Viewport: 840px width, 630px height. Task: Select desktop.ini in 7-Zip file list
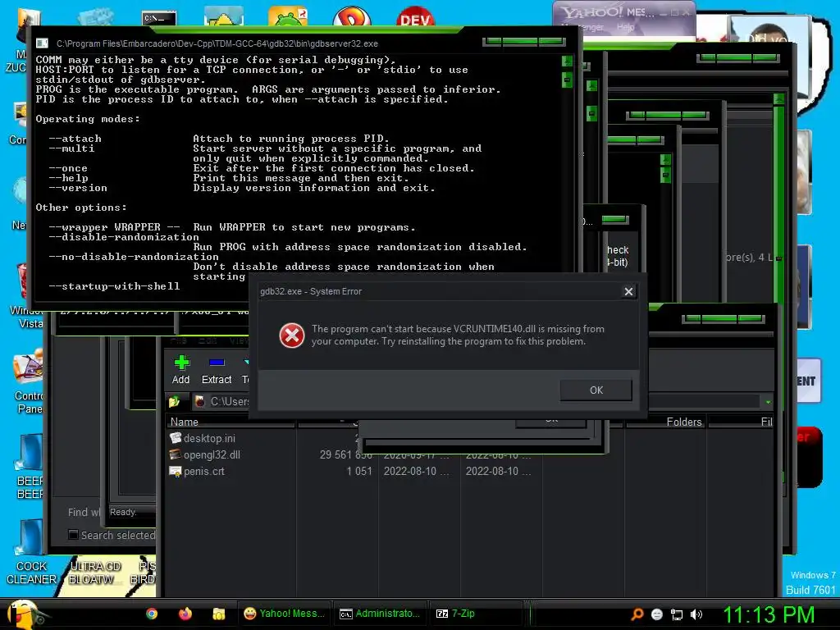click(209, 438)
